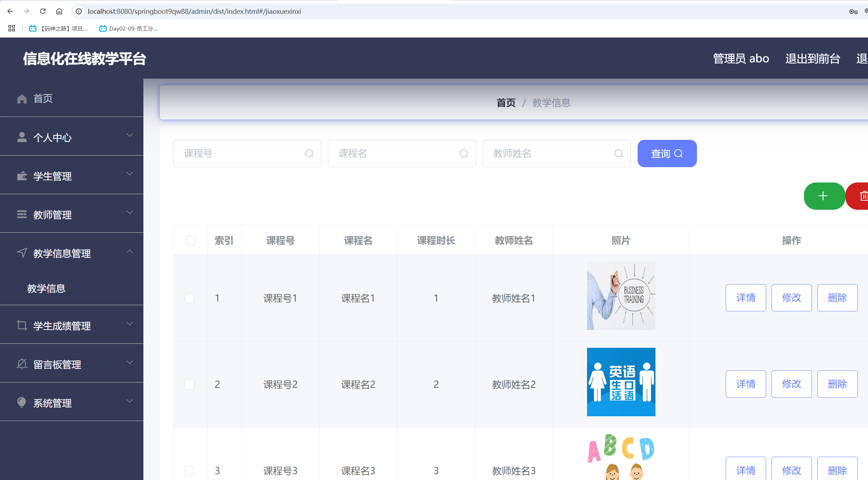Expand the 学生成绩管理 submenu
The width and height of the screenshot is (868, 480).
[130, 324]
